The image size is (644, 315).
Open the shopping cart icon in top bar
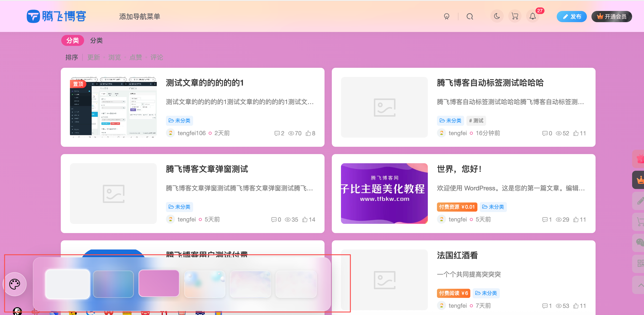pyautogui.click(x=515, y=16)
